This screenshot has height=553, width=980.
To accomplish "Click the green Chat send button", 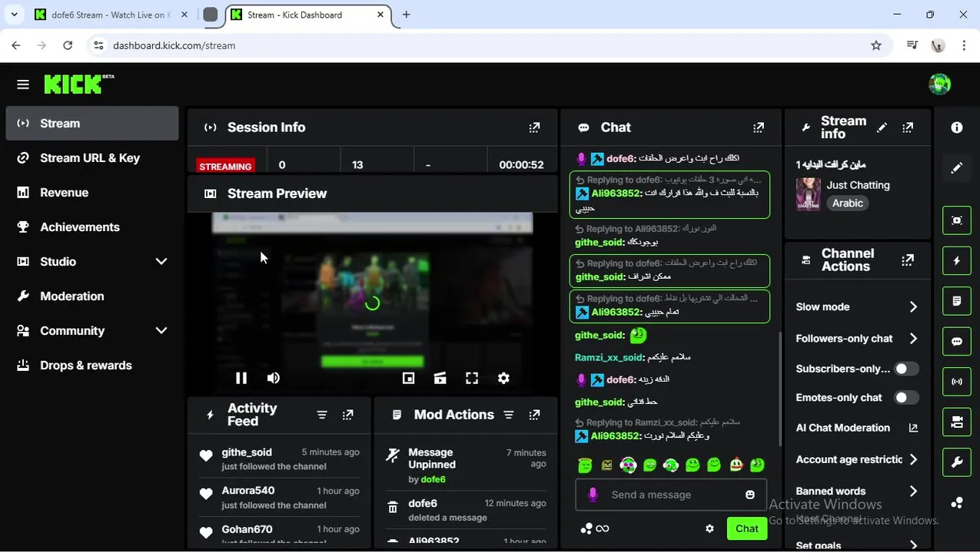I will point(746,528).
